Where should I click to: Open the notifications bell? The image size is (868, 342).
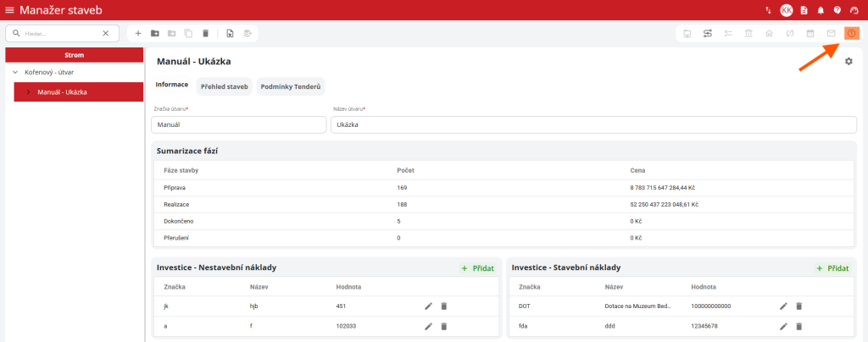(821, 10)
